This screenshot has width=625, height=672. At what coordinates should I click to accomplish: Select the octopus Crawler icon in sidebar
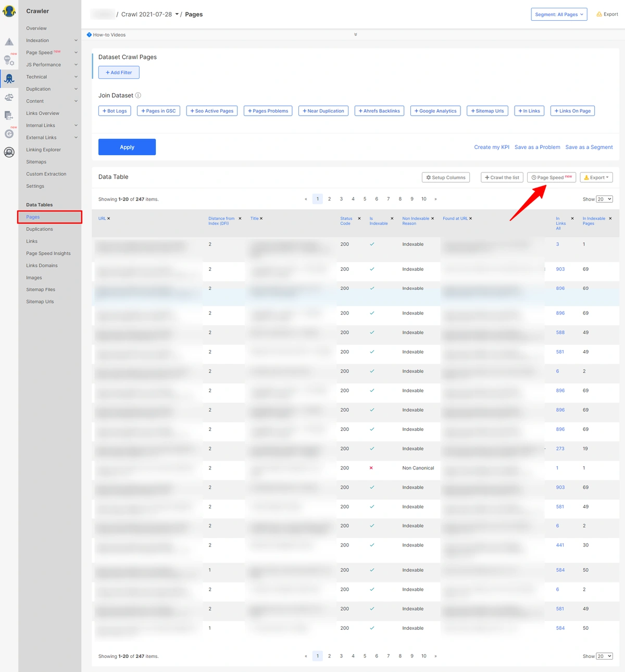click(9, 79)
